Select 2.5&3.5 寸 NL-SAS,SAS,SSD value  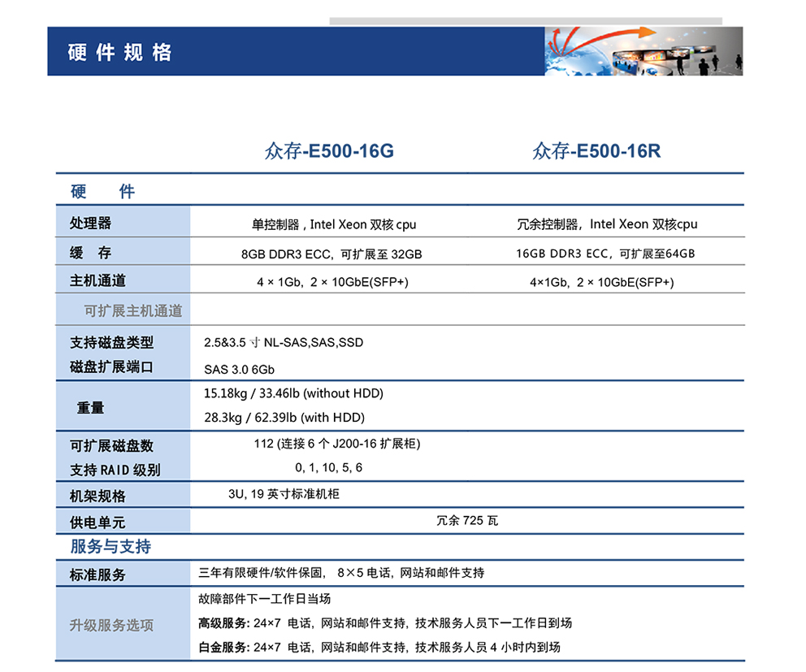(284, 342)
